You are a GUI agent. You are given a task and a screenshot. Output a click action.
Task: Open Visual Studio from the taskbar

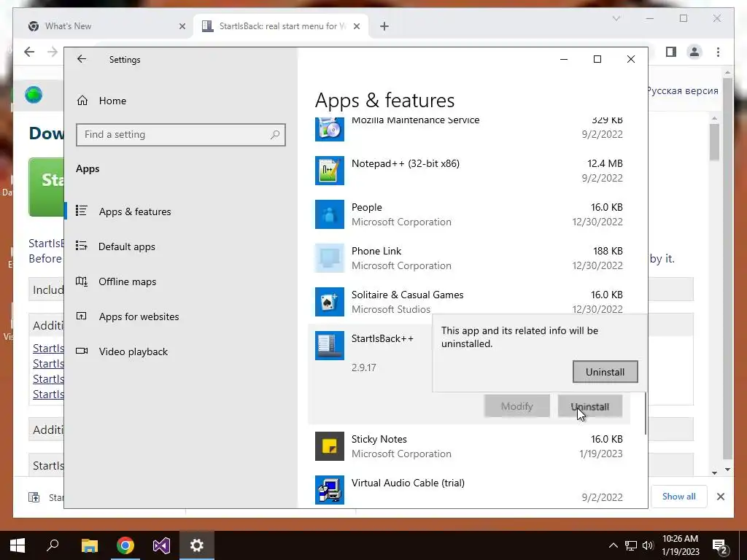tap(161, 545)
